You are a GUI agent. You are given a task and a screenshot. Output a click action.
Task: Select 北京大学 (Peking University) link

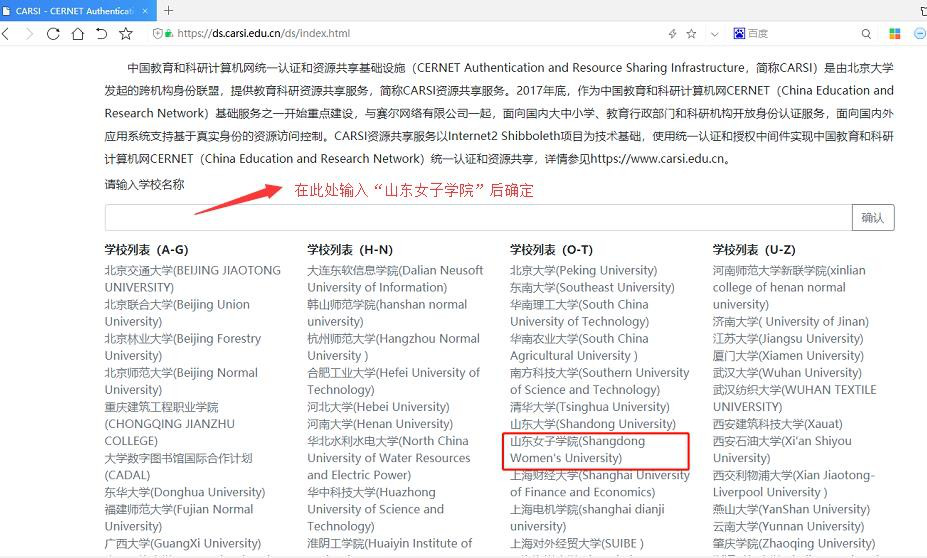click(x=583, y=270)
